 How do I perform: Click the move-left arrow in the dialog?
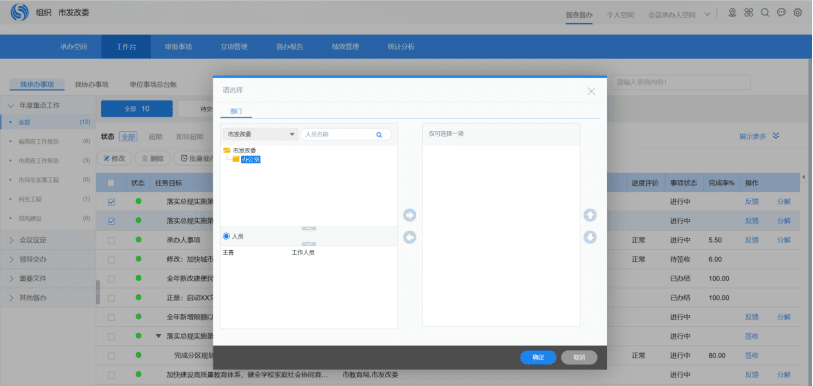410,237
